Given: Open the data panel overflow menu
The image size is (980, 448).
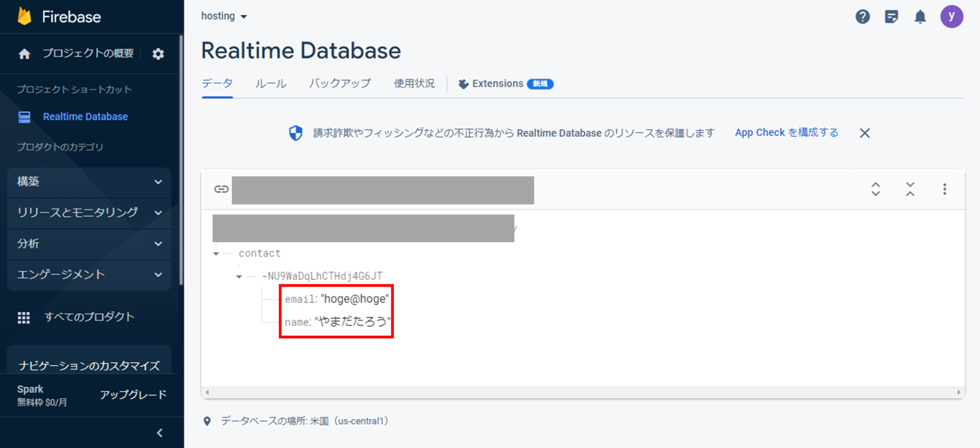Looking at the screenshot, I should (x=945, y=190).
